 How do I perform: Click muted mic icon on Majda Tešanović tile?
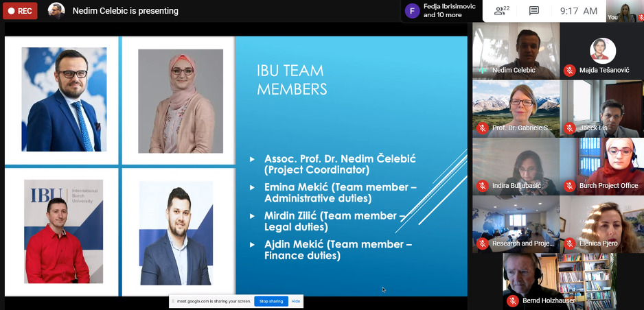coord(569,70)
